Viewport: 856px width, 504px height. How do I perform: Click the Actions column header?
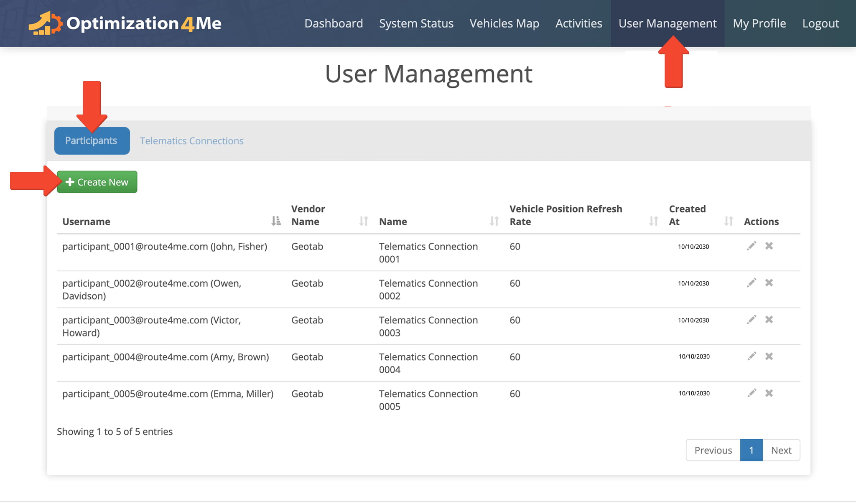(761, 221)
